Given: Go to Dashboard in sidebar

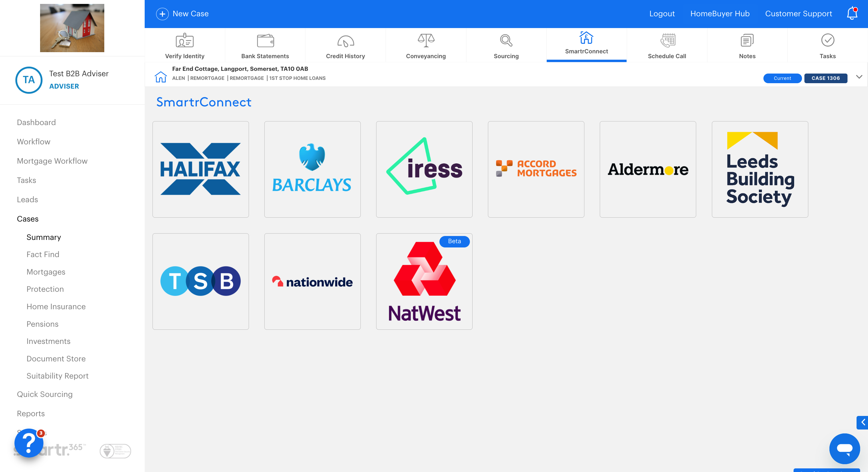Looking at the screenshot, I should click(x=36, y=122).
